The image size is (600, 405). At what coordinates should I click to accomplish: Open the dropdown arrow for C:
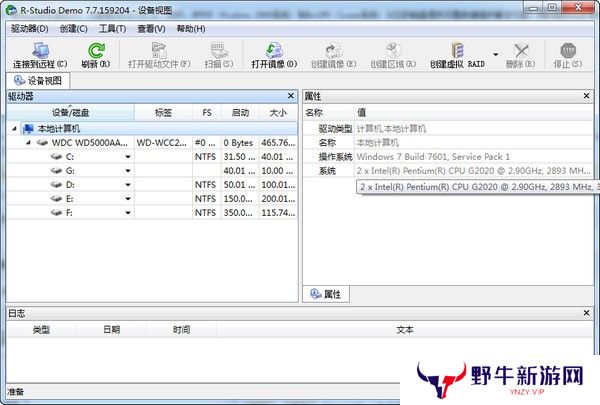click(128, 157)
